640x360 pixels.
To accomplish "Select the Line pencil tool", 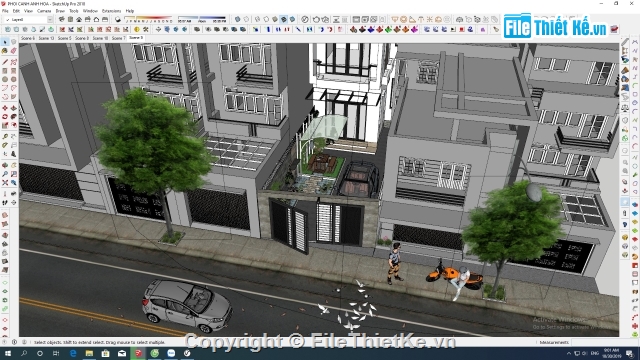I will (5, 62).
